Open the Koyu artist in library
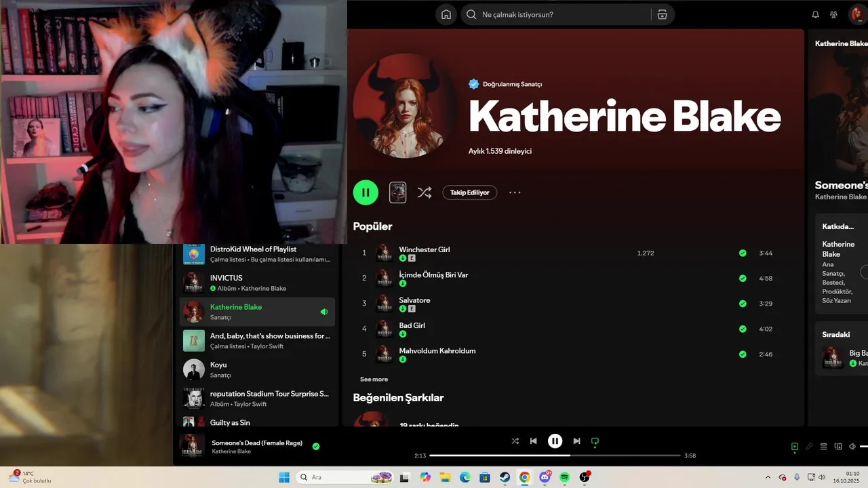This screenshot has height=488, width=868. coord(258,369)
